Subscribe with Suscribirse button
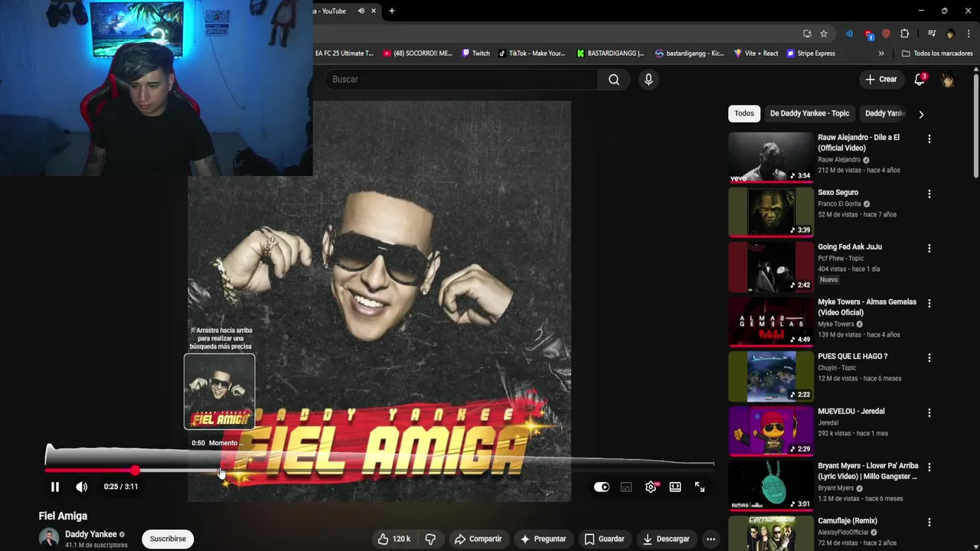Screen dimensions: 980x551 coord(168,539)
